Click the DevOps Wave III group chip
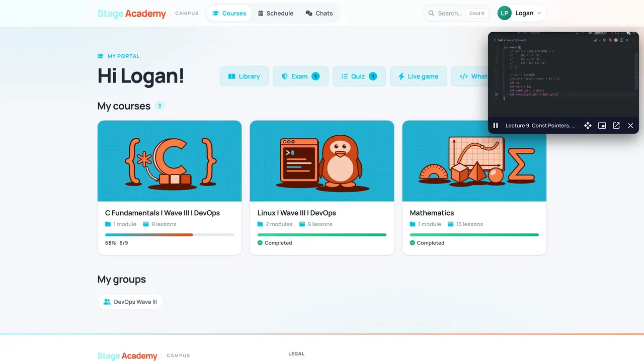 [x=130, y=302]
